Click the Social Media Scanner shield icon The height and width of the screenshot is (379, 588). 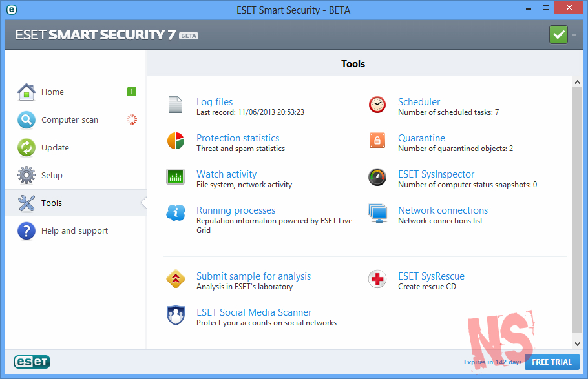(x=175, y=315)
